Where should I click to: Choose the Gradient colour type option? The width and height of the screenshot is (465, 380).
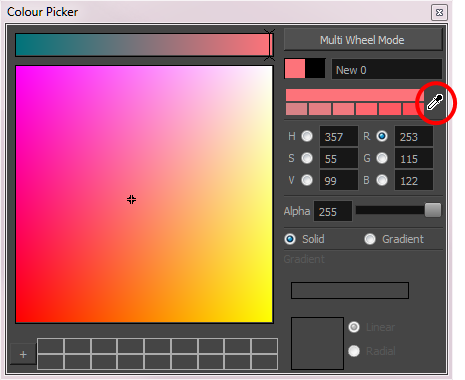(x=394, y=239)
